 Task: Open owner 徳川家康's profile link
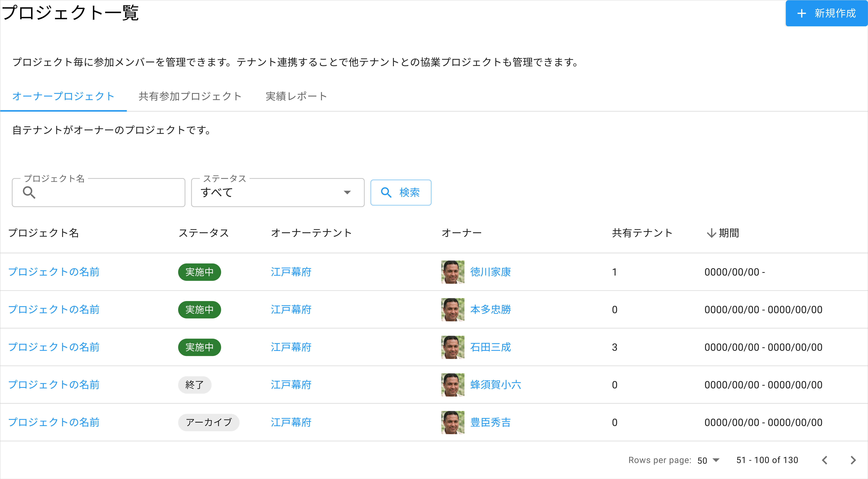[491, 272]
